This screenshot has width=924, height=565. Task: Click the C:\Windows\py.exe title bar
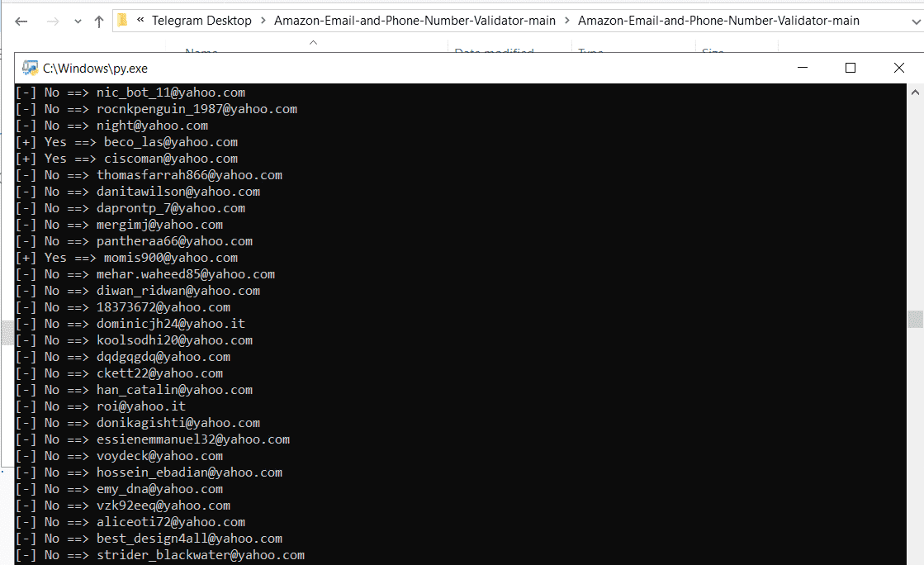(413, 69)
